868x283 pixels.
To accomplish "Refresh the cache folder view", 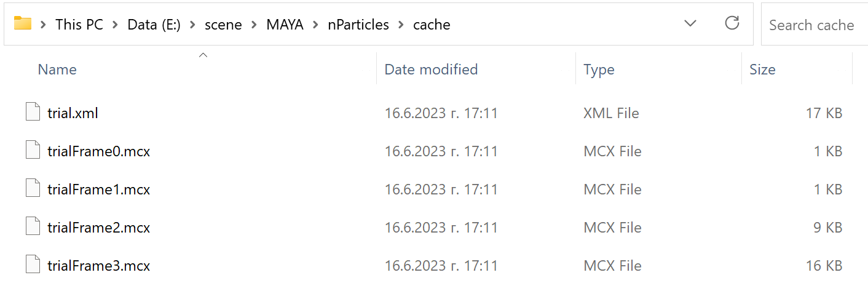I will point(732,23).
